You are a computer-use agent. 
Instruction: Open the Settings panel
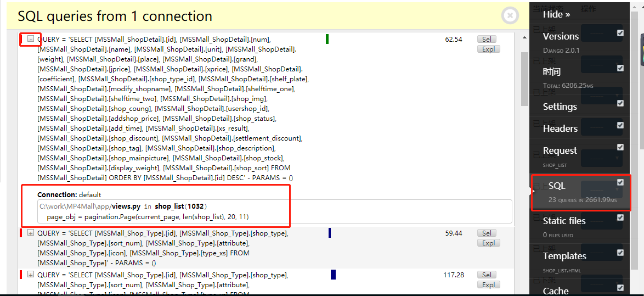[560, 107]
